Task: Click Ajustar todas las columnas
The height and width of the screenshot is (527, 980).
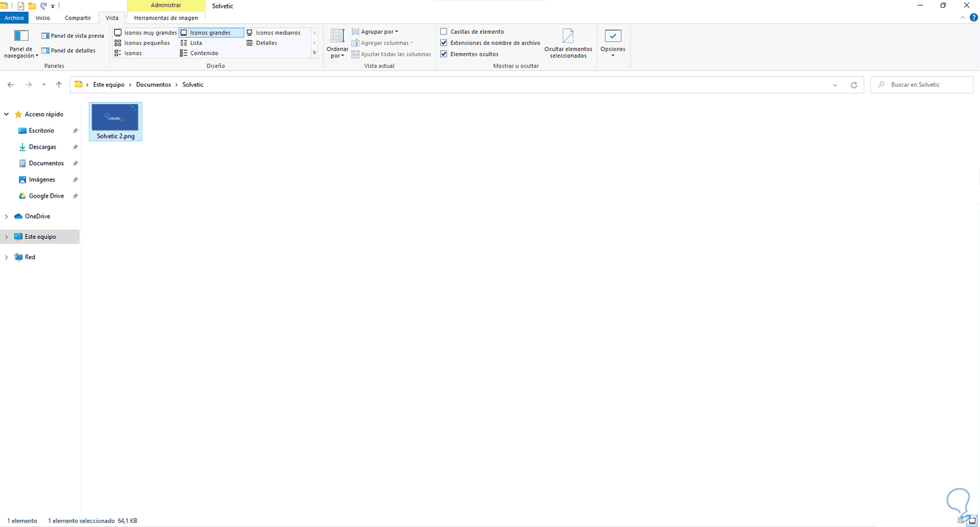Action: tap(391, 54)
